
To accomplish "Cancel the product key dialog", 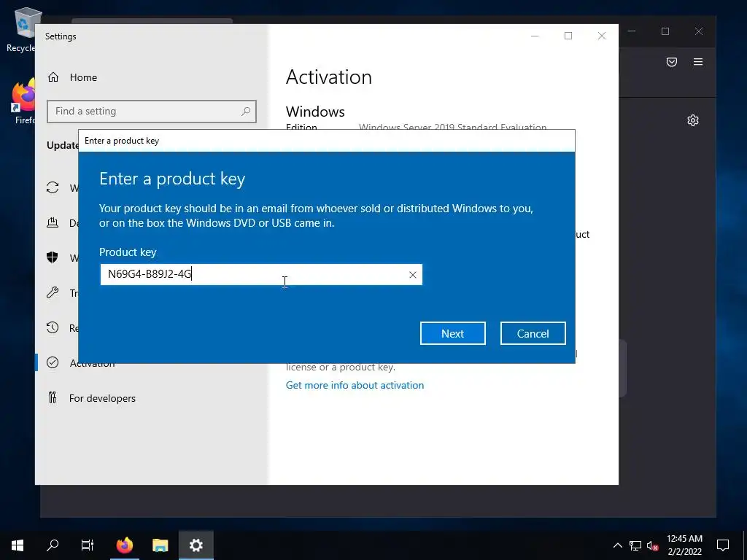I will click(x=533, y=333).
